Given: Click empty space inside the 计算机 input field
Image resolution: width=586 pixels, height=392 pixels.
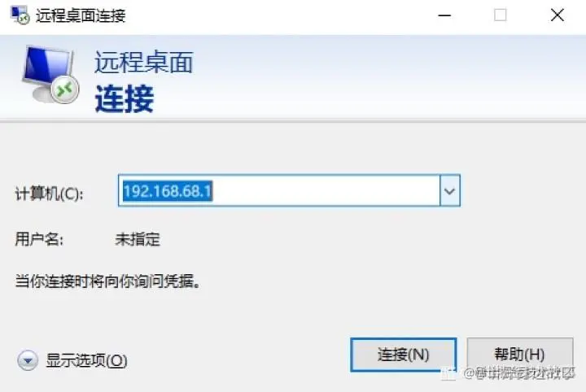Looking at the screenshot, I should (x=325, y=190).
